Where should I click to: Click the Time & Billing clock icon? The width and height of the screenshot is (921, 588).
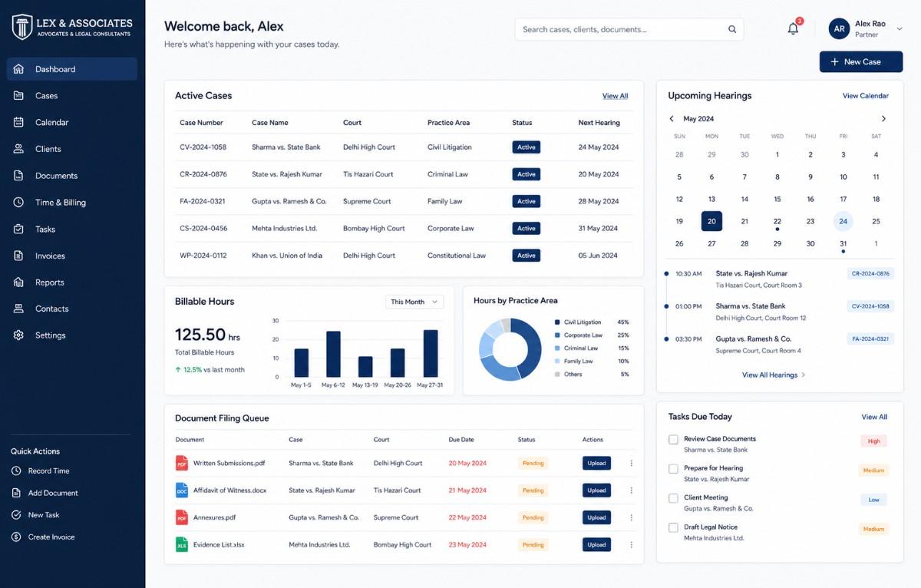pos(19,203)
